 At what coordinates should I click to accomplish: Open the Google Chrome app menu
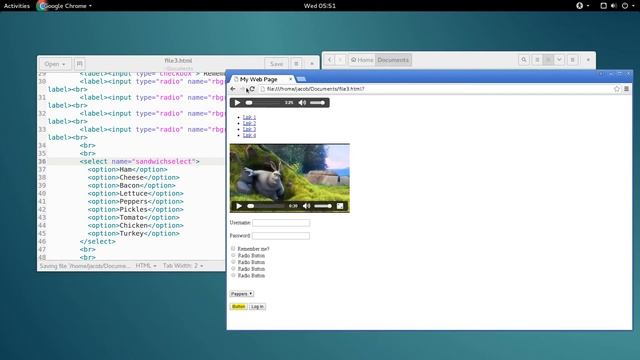[64, 6]
